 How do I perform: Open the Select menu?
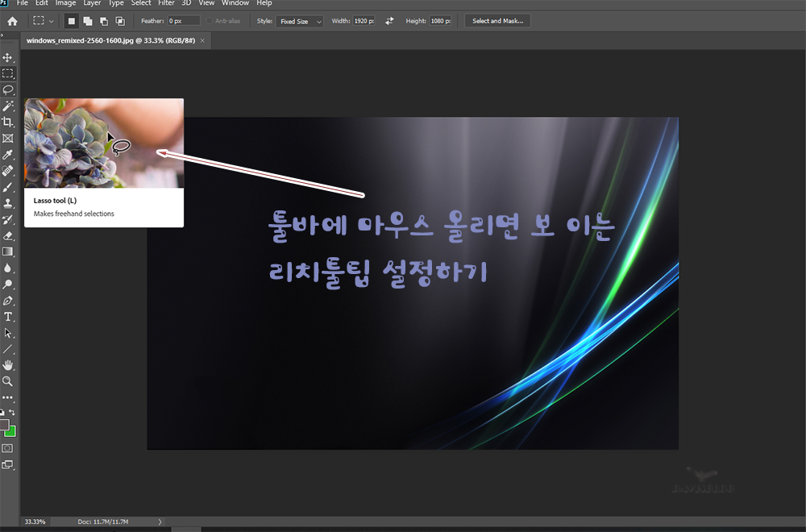pos(141,3)
